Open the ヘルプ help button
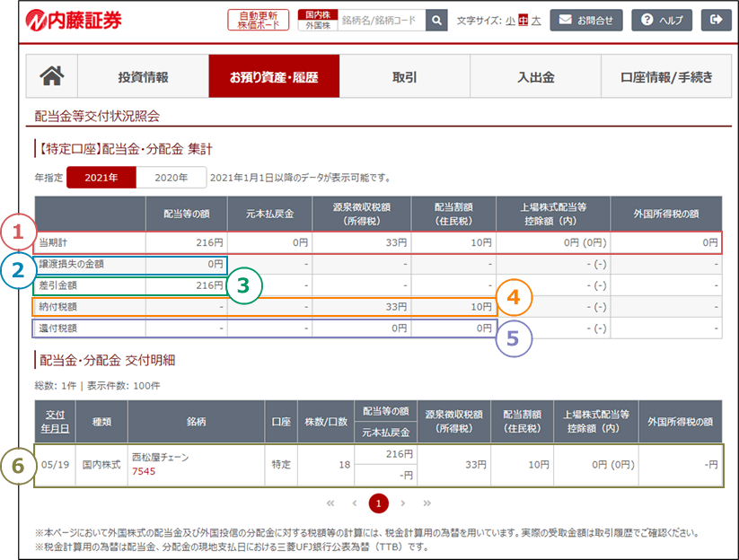The height and width of the screenshot is (560, 739). [661, 20]
